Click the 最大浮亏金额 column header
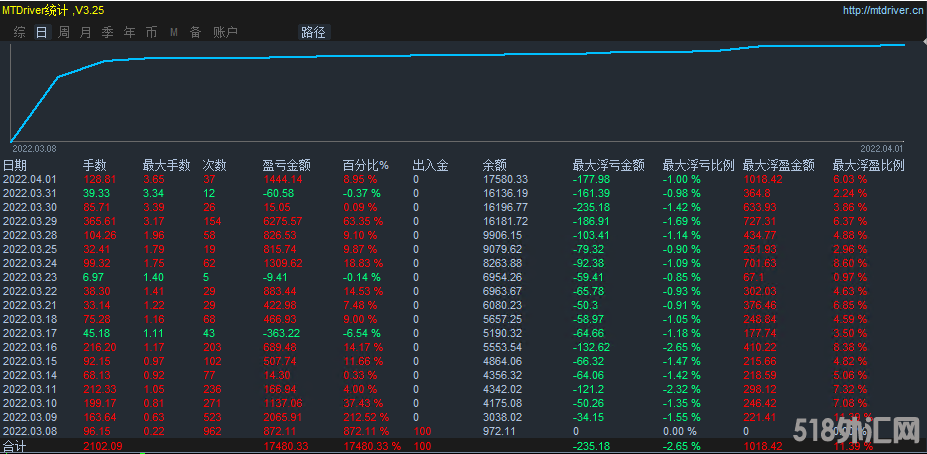The image size is (927, 454). 606,165
